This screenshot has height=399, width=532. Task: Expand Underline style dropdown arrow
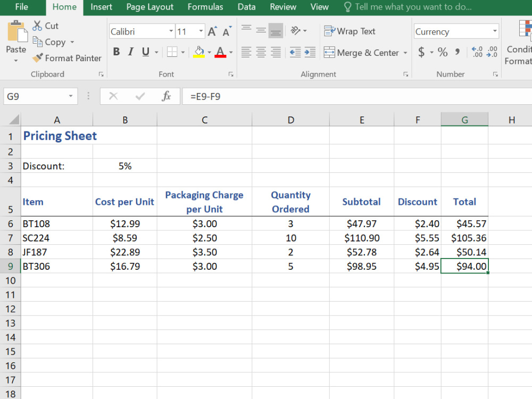click(156, 52)
